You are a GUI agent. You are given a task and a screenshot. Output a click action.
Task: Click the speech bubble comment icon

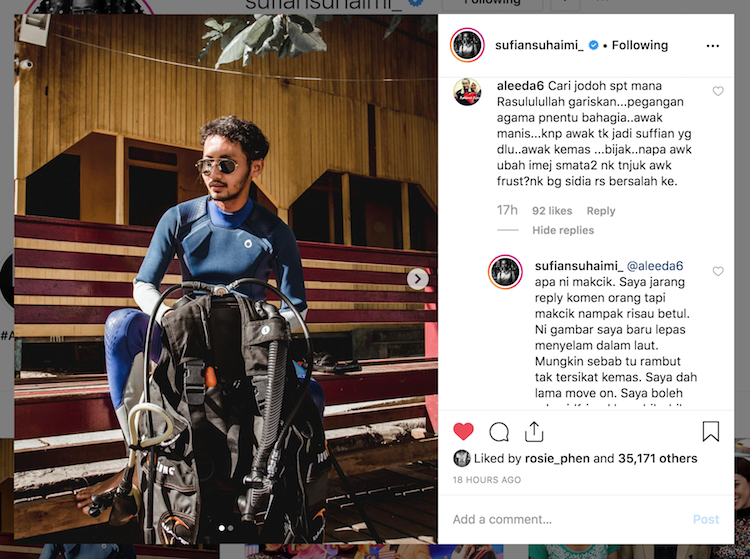[499, 432]
